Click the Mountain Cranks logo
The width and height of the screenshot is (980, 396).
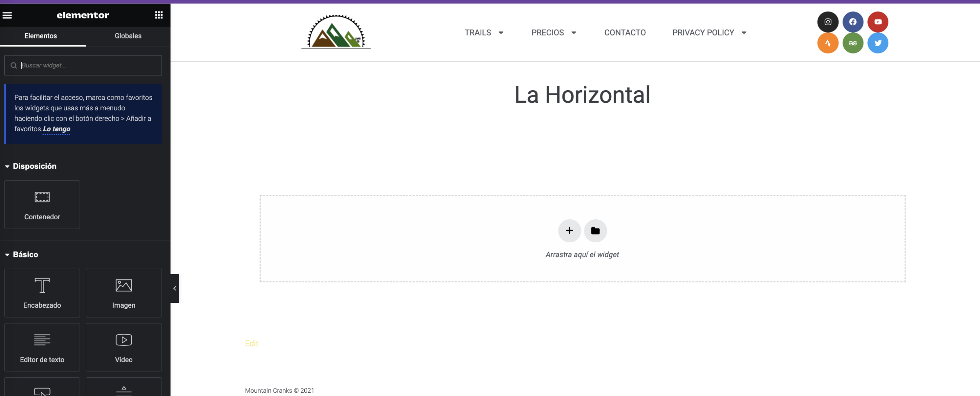click(x=336, y=32)
